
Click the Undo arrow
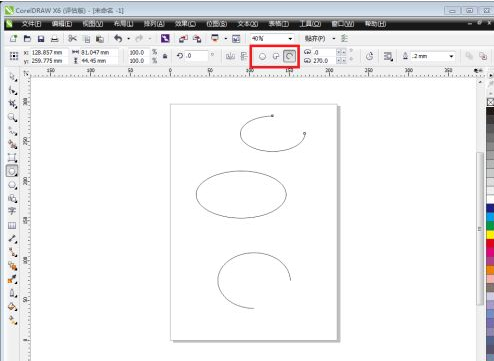118,39
